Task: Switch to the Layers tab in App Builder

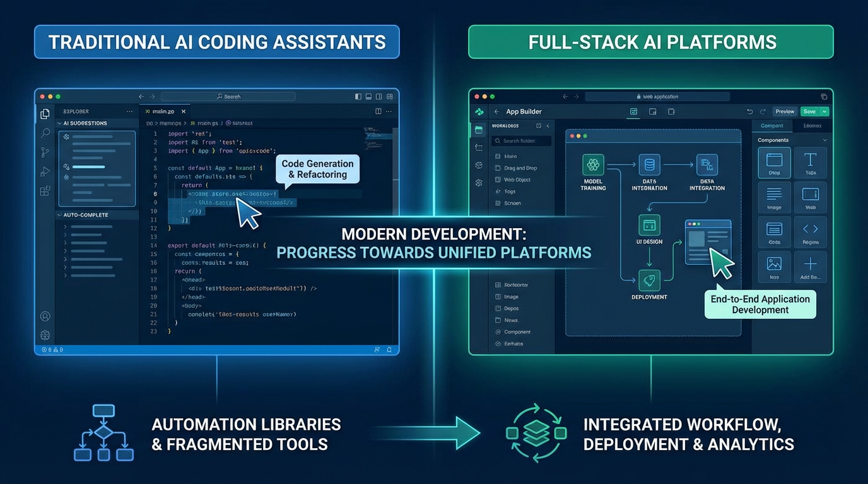Action: coord(812,125)
